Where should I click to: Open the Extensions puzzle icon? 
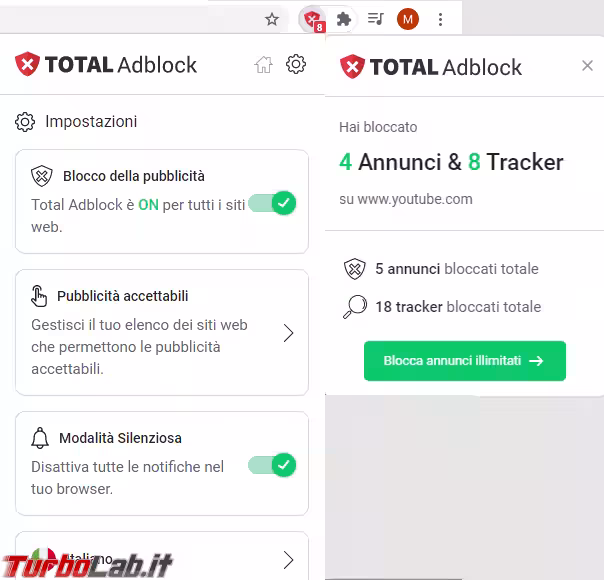point(343,19)
